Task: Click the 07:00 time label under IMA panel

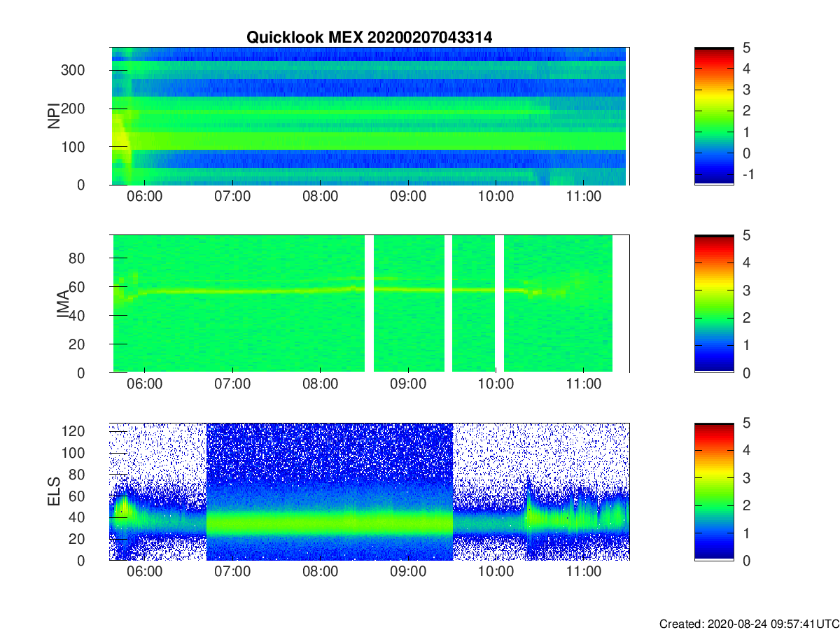Action: (x=232, y=384)
